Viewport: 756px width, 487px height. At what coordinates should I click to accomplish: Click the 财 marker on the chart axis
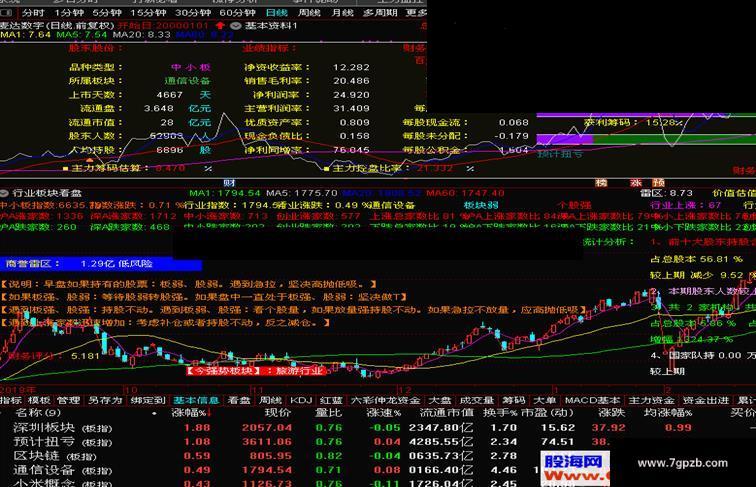click(230, 183)
